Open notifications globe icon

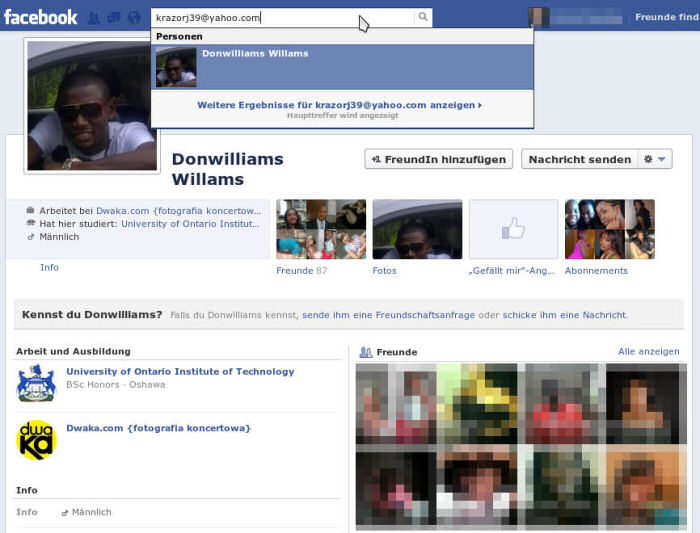(134, 17)
